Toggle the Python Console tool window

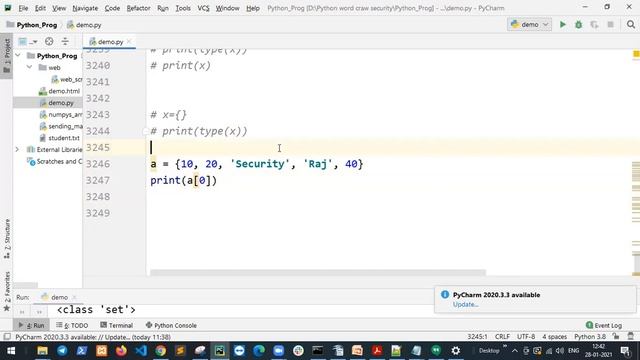click(x=171, y=325)
